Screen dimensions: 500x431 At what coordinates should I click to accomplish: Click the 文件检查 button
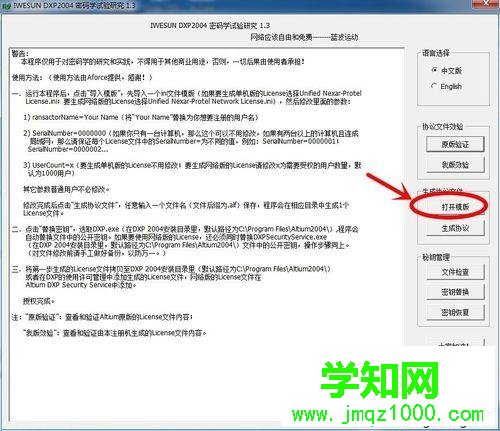click(x=455, y=272)
